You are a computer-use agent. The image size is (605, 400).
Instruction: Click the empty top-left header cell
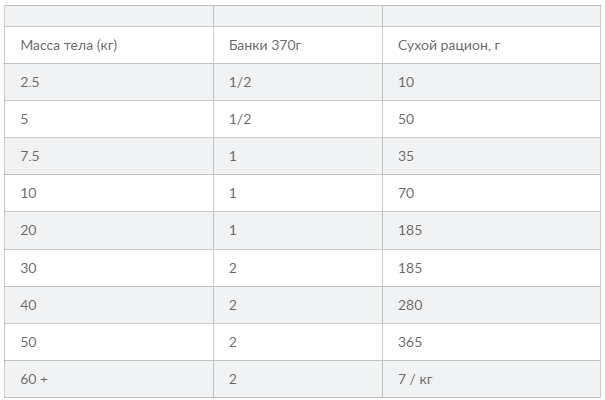click(109, 16)
